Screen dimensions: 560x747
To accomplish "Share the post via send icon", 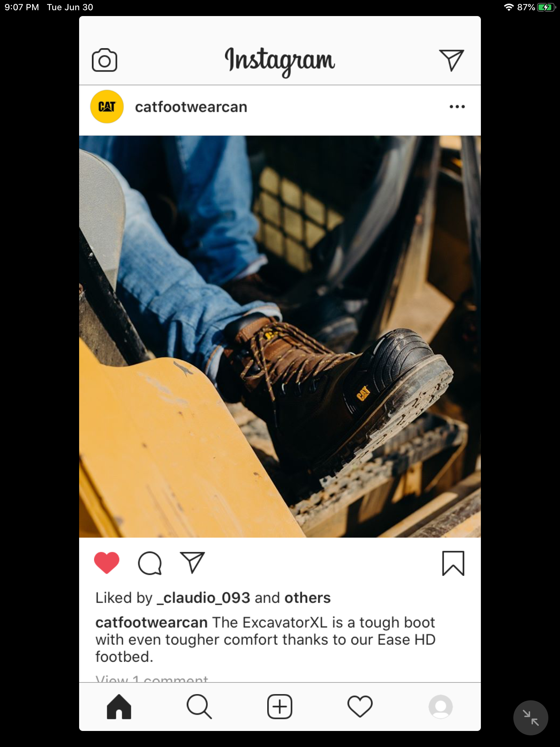I will coord(192,562).
